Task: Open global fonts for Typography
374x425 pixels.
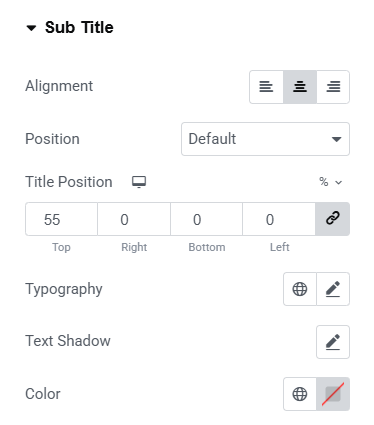Action: 300,289
